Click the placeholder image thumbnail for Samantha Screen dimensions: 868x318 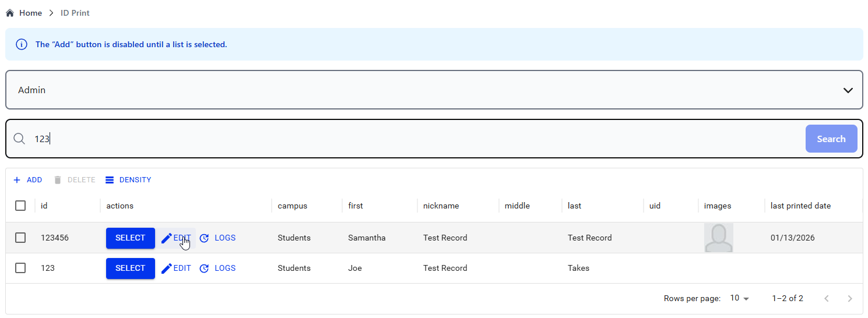(x=719, y=238)
